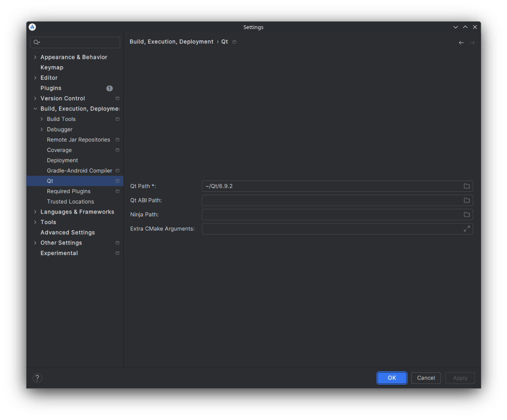This screenshot has width=507, height=420.
Task: Click the Android Studio logo in the title bar
Action: pos(32,27)
